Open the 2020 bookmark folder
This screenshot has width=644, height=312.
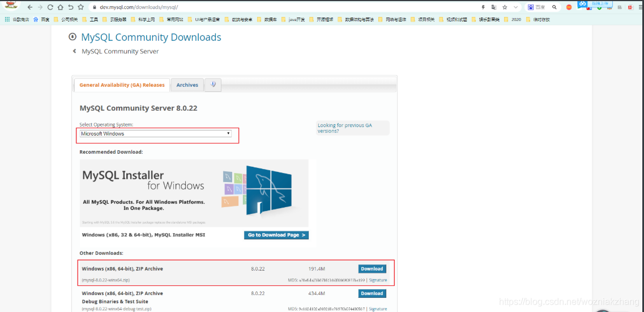(512, 19)
